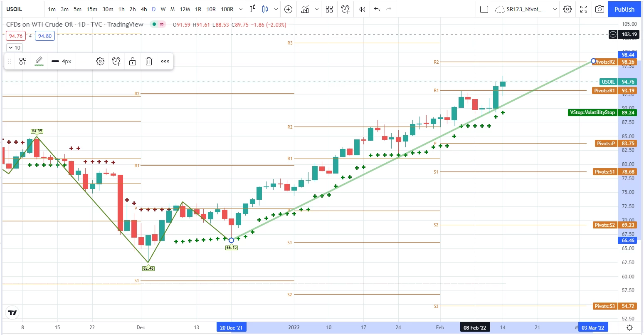
Task: Delete the drawing via trash icon
Action: [148, 61]
